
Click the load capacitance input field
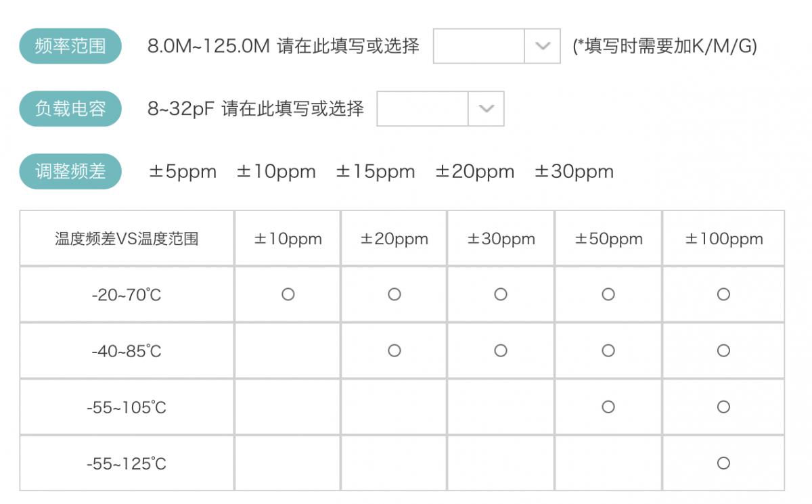coord(423,108)
